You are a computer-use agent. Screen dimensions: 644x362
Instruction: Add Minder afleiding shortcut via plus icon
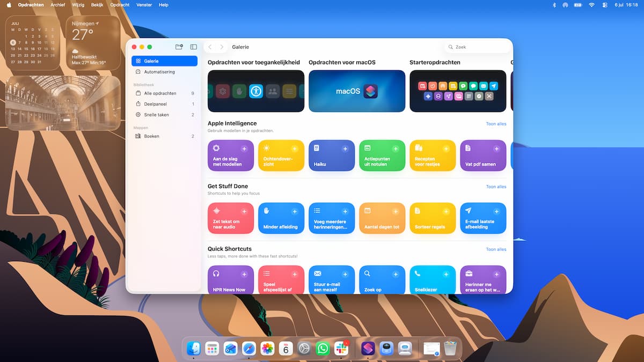pos(295,211)
